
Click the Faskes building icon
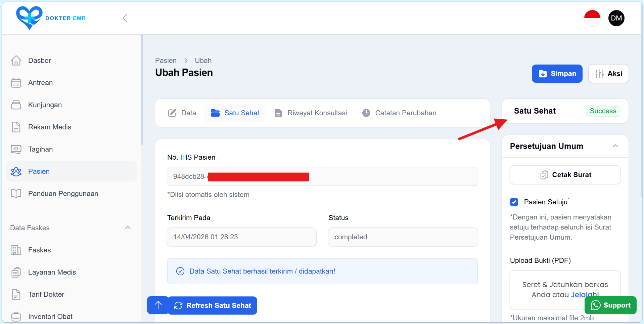click(x=16, y=250)
